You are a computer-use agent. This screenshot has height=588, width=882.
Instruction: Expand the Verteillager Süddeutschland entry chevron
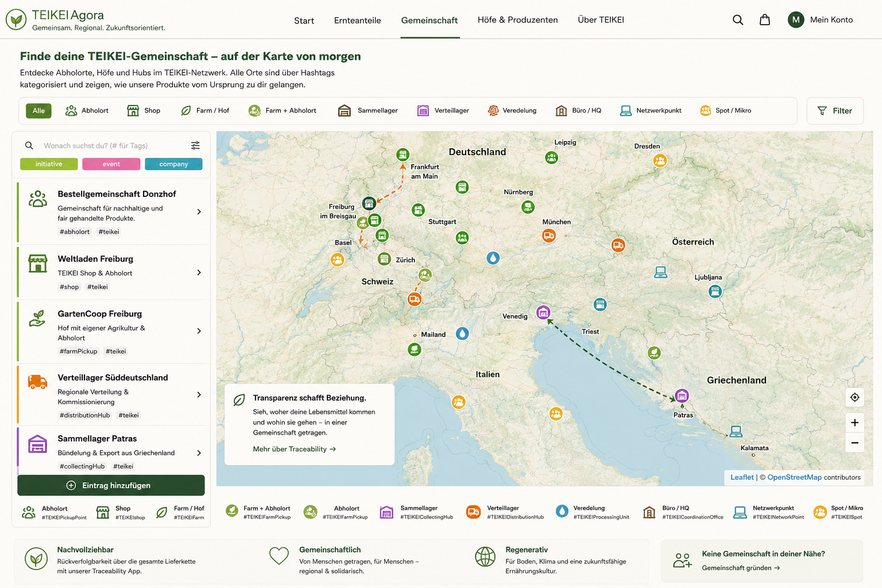[199, 395]
